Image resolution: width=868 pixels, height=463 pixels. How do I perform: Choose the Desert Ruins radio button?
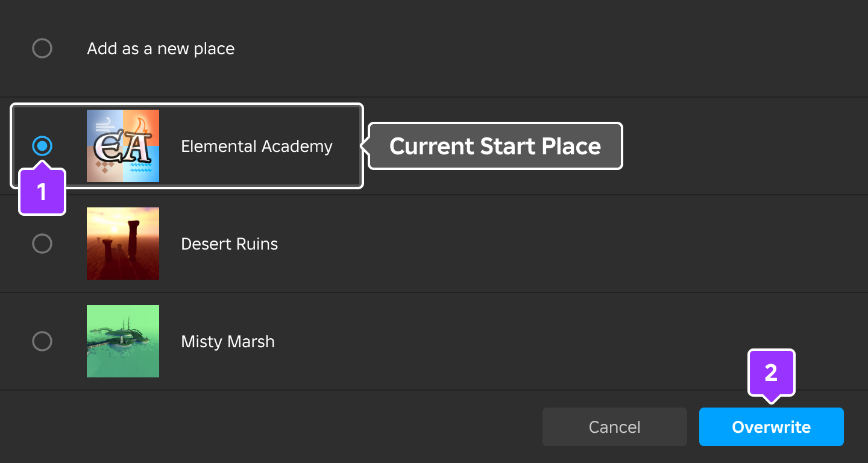click(42, 244)
